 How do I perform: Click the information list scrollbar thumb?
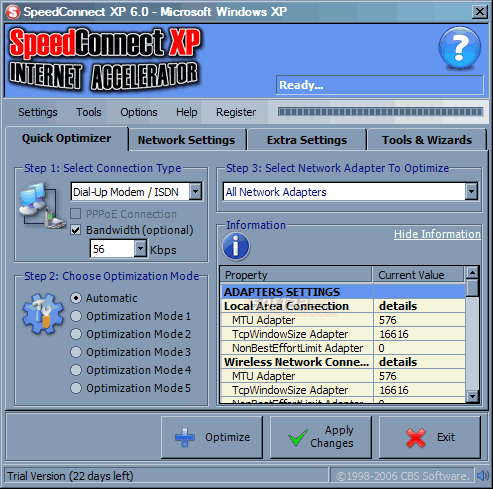point(472,288)
